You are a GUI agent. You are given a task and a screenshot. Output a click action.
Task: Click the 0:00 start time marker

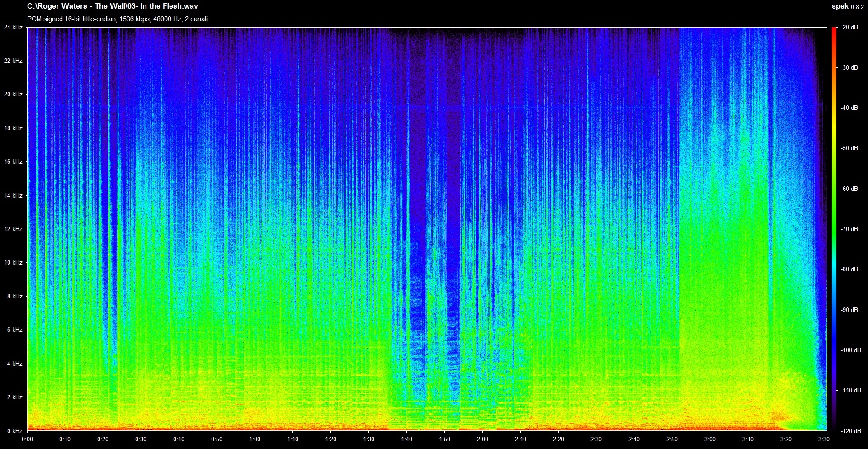[27, 439]
